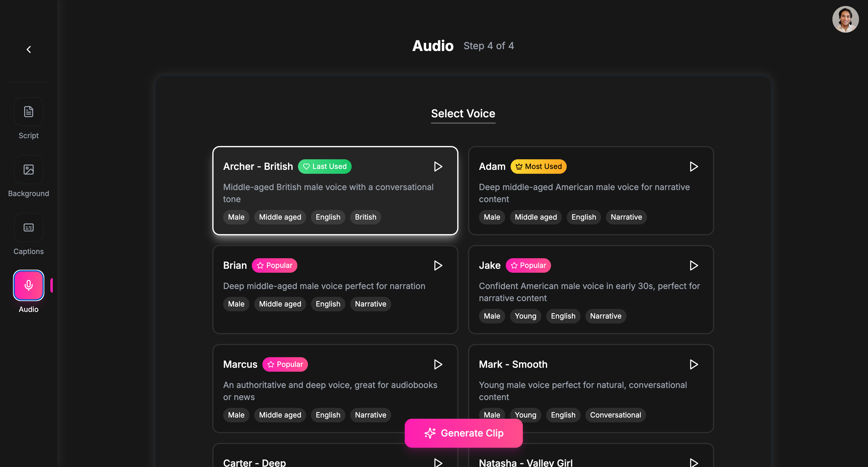Viewport: 868px width, 467px height.
Task: Click the Popular badge on Jake
Action: [x=528, y=265]
